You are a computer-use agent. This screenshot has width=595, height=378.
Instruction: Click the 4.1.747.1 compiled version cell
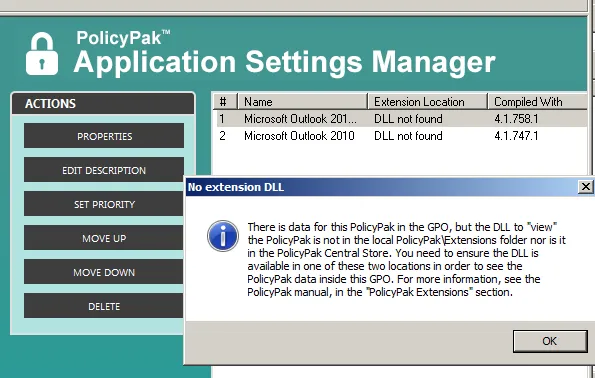click(516, 136)
